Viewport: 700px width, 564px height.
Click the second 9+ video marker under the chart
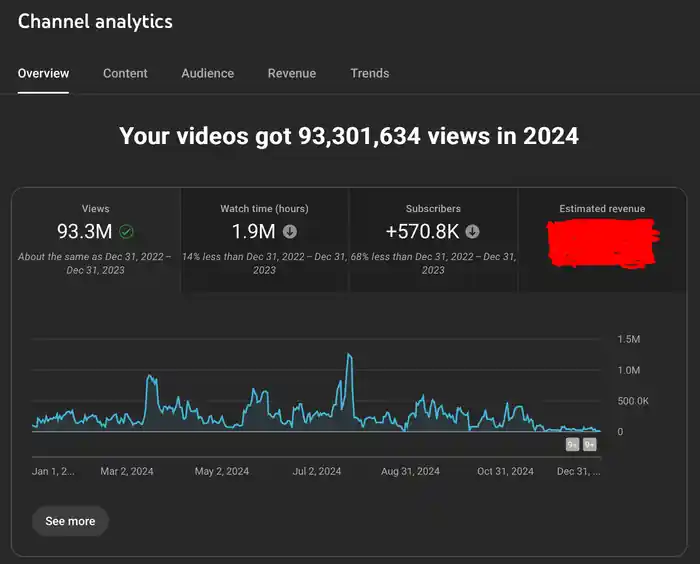(x=590, y=444)
